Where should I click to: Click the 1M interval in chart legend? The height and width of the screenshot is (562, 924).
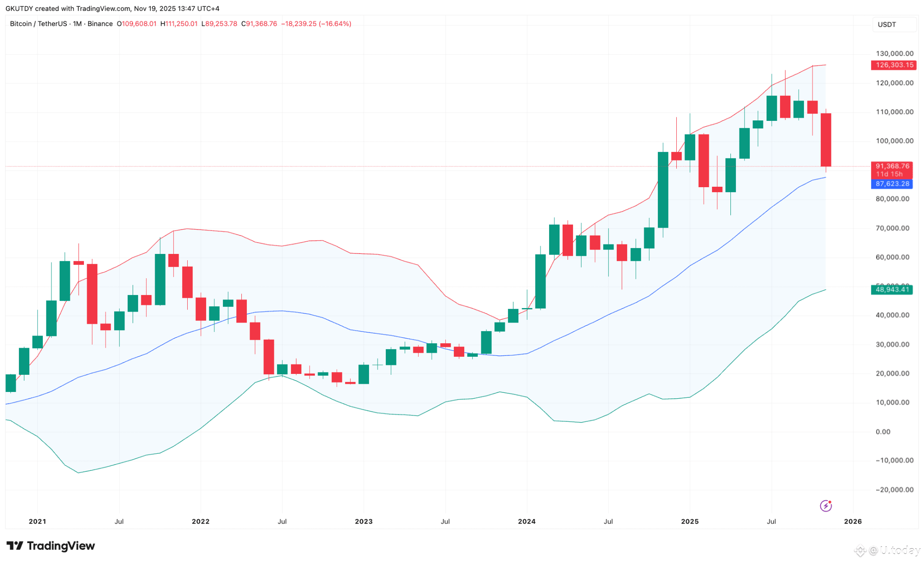point(77,24)
